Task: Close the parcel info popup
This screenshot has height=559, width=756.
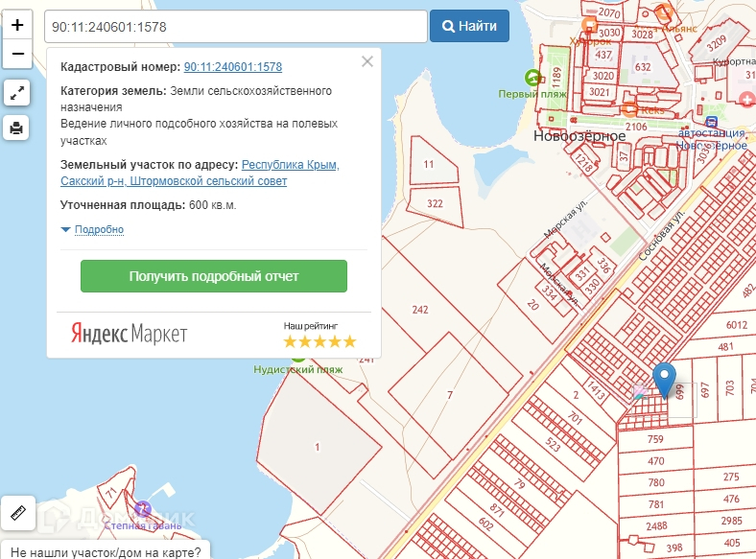Action: 366,62
